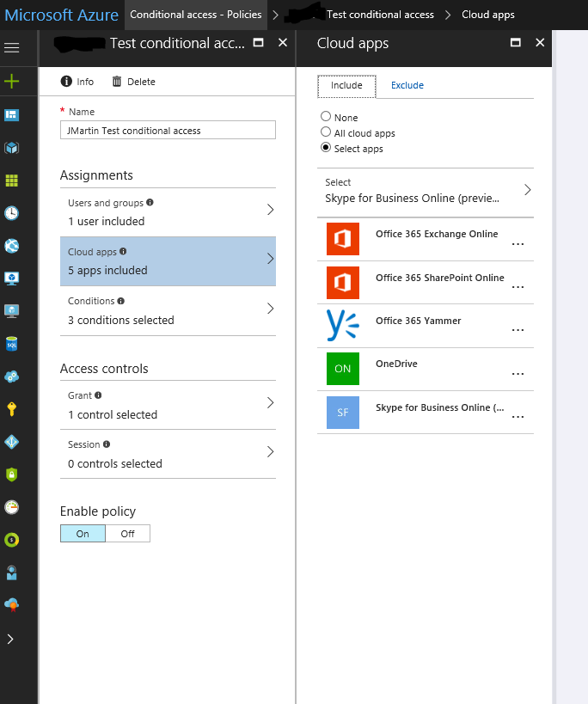Click the Delete trash icon

click(117, 82)
